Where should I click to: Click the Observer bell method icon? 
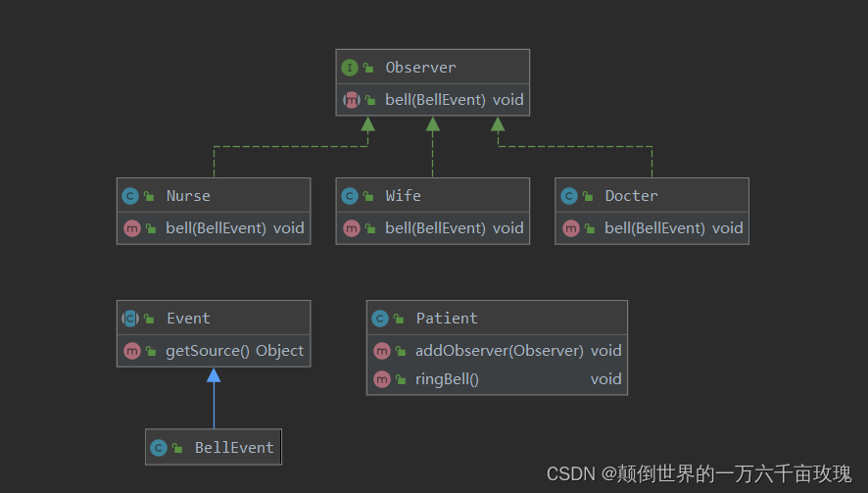coord(351,100)
